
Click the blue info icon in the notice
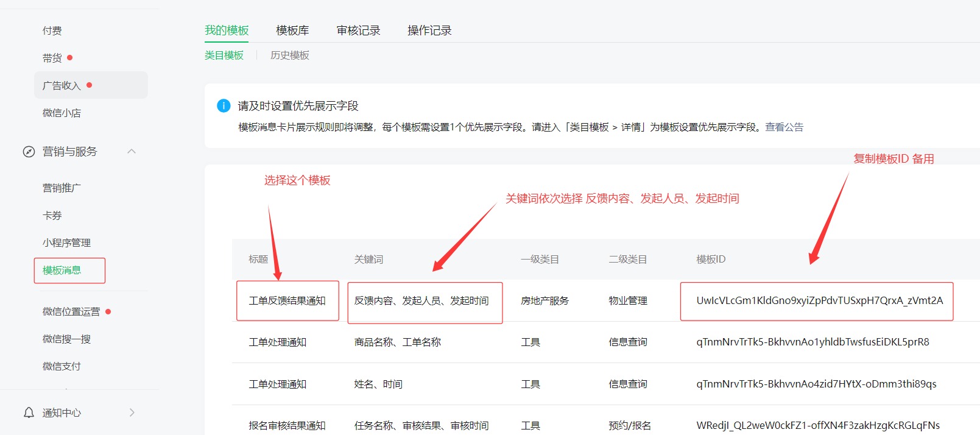point(224,105)
